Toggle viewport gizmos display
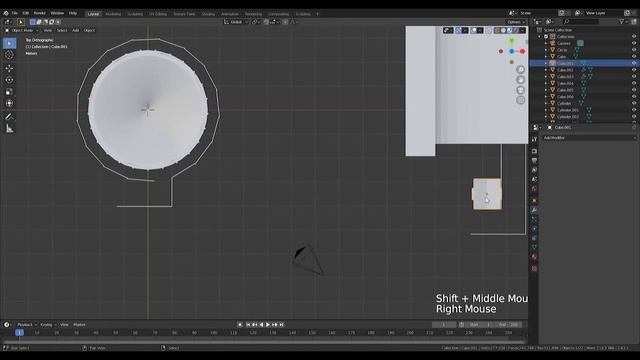The image size is (640, 360). [458, 30]
